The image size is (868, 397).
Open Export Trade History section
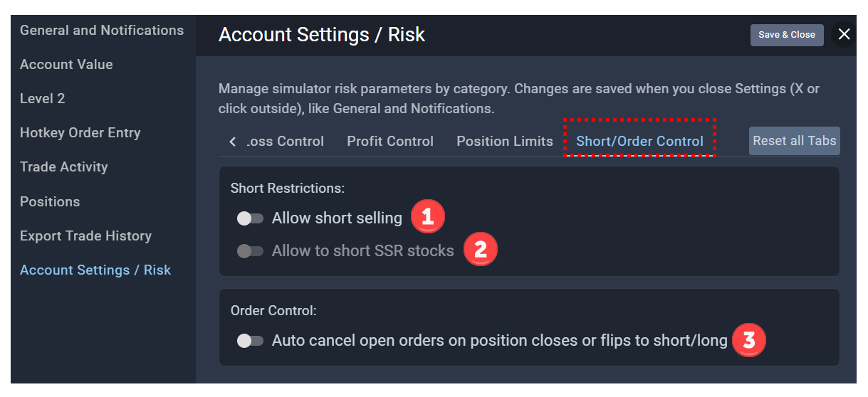click(86, 236)
